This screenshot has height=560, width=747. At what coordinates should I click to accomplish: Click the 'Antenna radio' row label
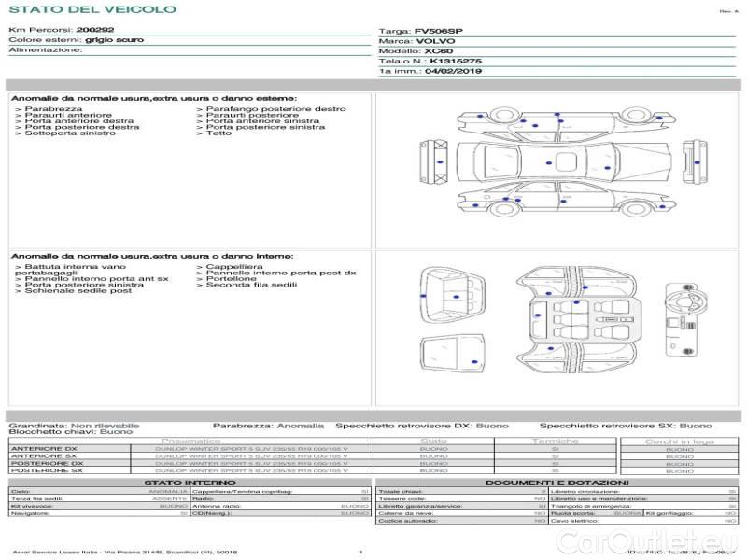pos(217,506)
